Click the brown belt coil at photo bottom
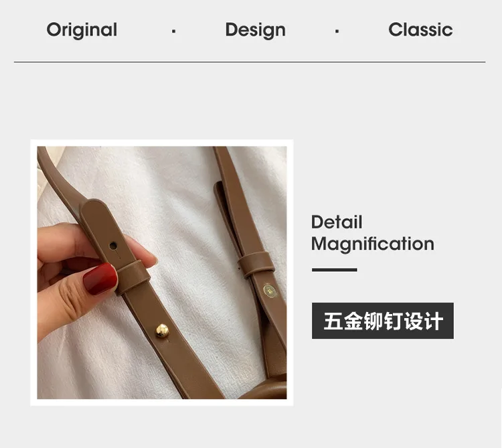This screenshot has width=502, height=448. point(262,390)
